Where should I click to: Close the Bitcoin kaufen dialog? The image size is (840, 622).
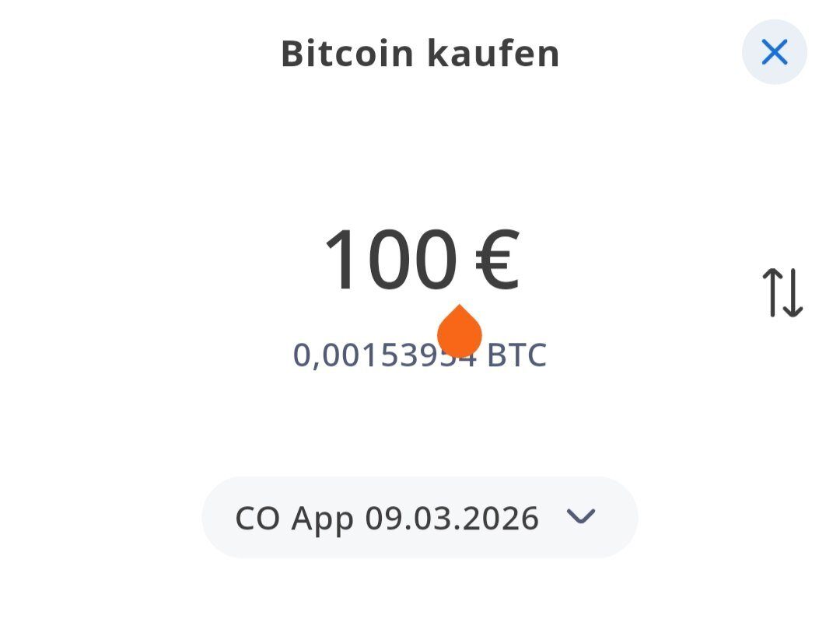(774, 52)
